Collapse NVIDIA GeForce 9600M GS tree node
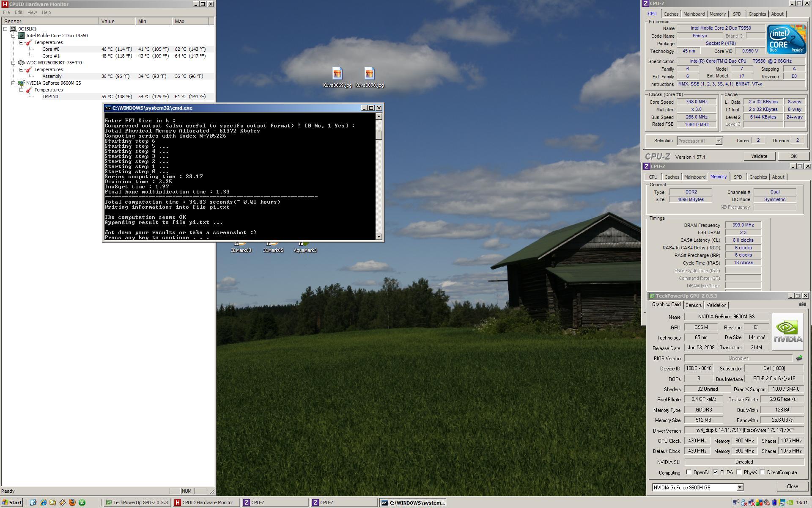 [x=13, y=83]
